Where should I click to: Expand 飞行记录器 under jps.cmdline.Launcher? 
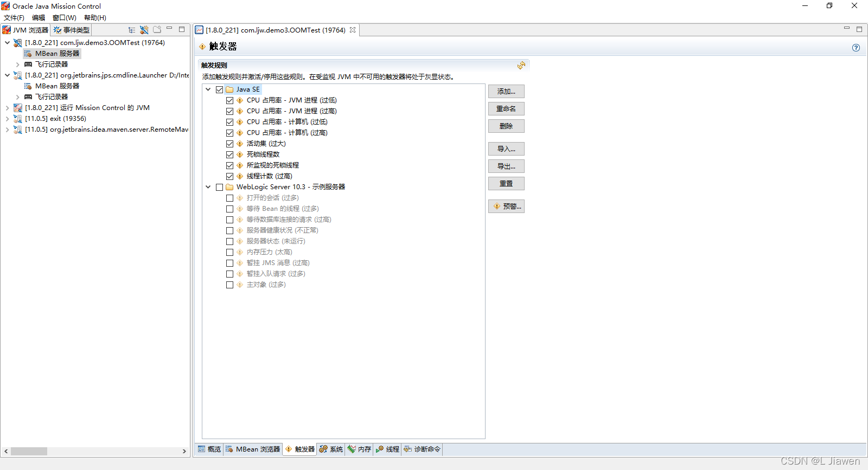17,97
